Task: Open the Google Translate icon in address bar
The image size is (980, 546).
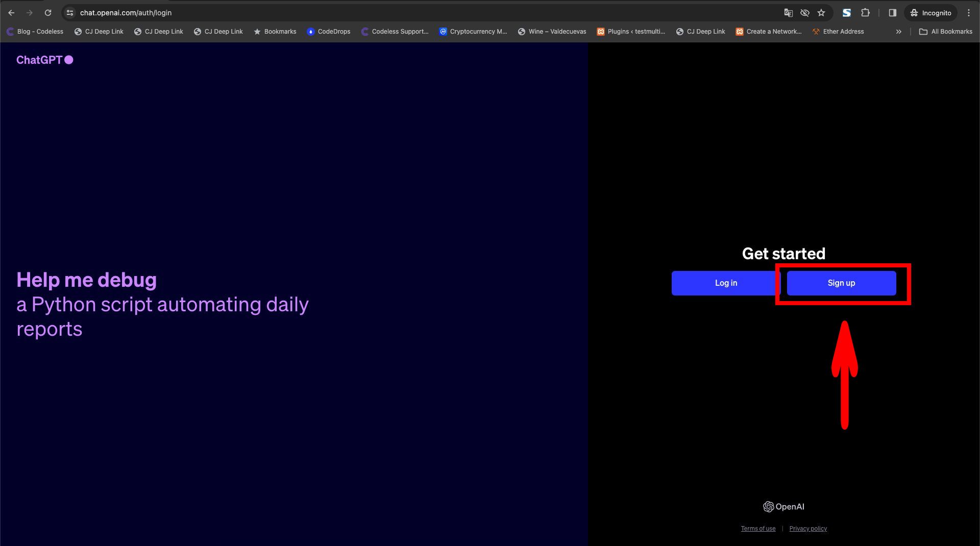Action: [788, 13]
